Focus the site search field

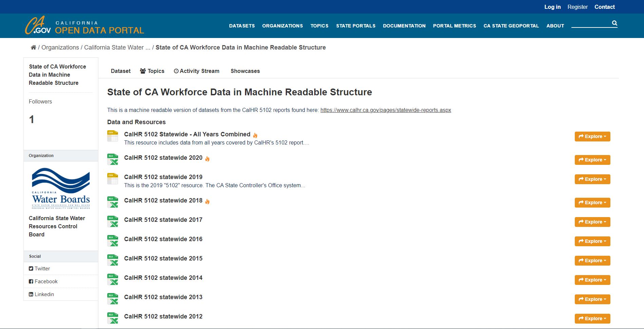point(591,23)
